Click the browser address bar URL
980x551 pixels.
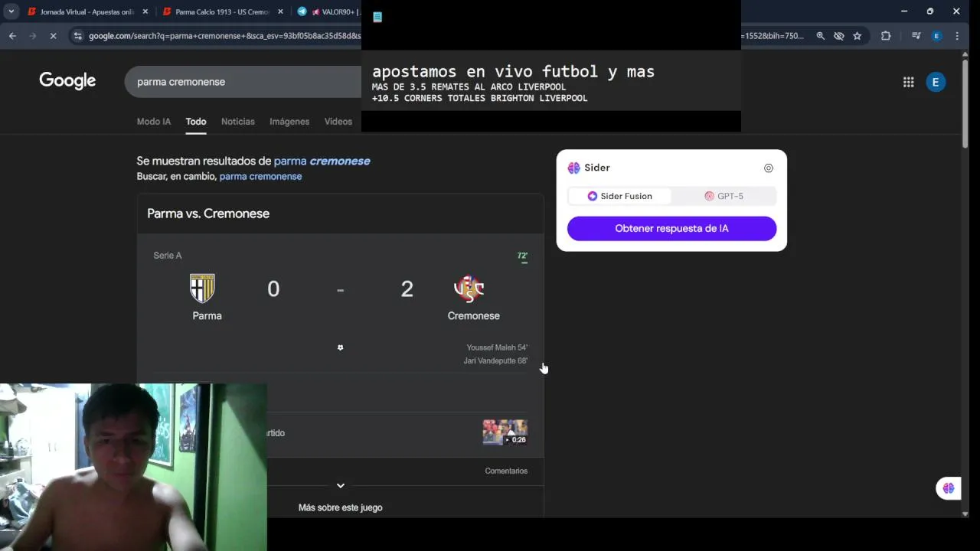point(224,36)
